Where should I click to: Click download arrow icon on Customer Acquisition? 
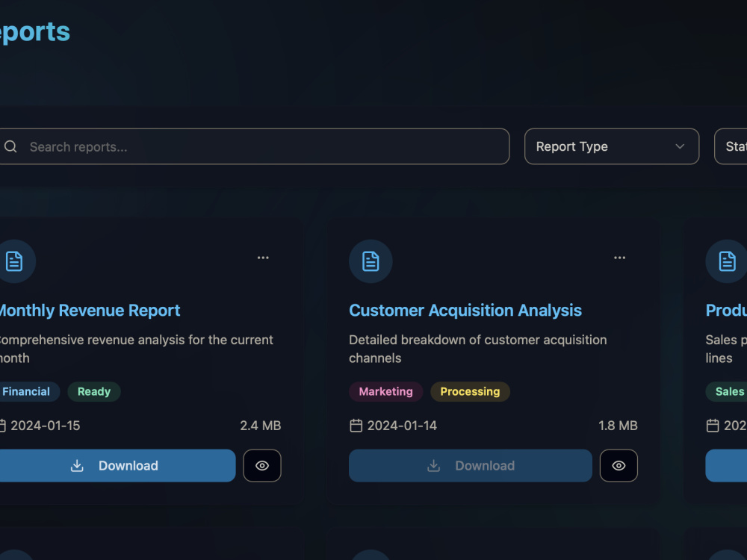(433, 466)
